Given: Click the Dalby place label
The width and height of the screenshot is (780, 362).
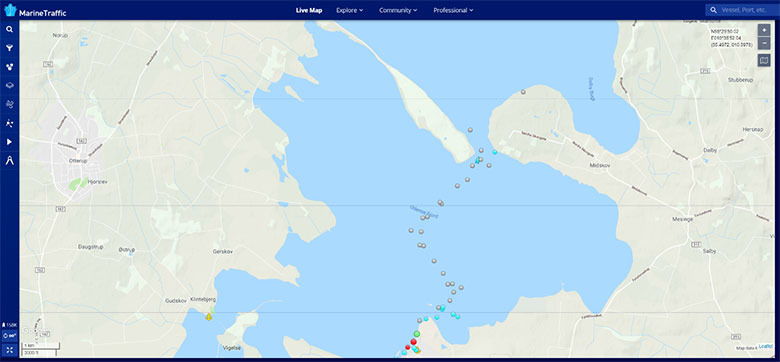Looking at the screenshot, I should click(x=710, y=150).
